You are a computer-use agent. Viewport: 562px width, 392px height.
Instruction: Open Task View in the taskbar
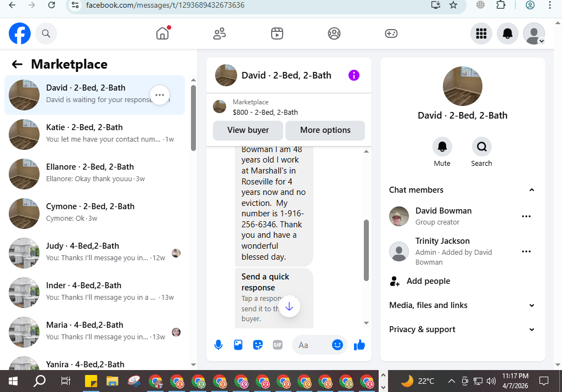point(66,381)
